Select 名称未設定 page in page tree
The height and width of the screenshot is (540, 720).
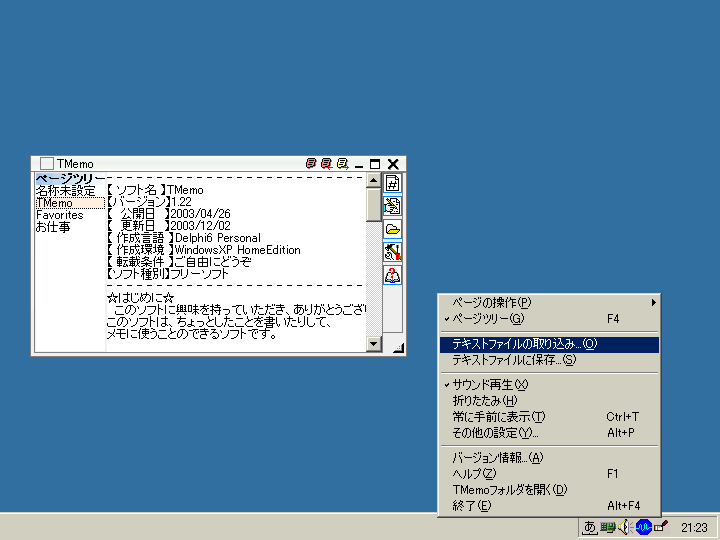(66, 191)
